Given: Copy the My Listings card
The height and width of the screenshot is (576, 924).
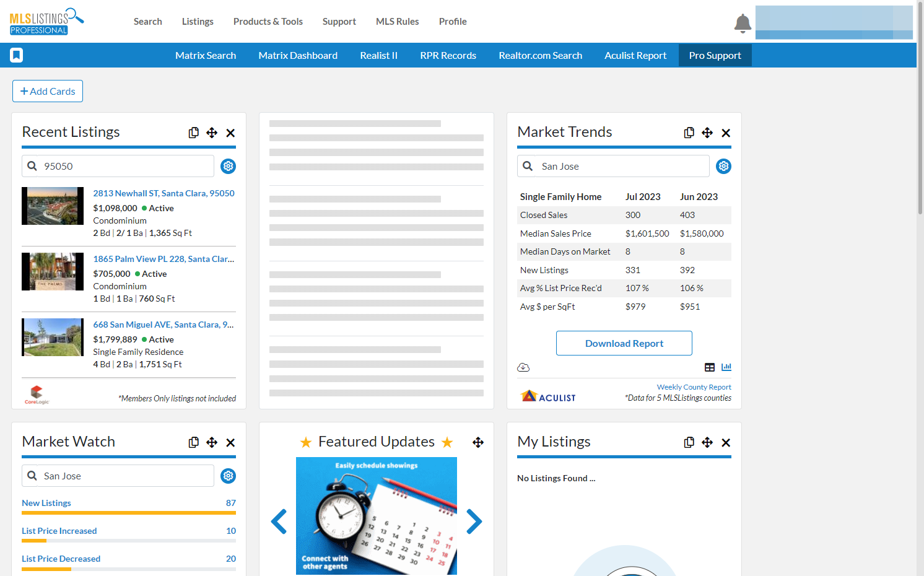Looking at the screenshot, I should tap(689, 442).
